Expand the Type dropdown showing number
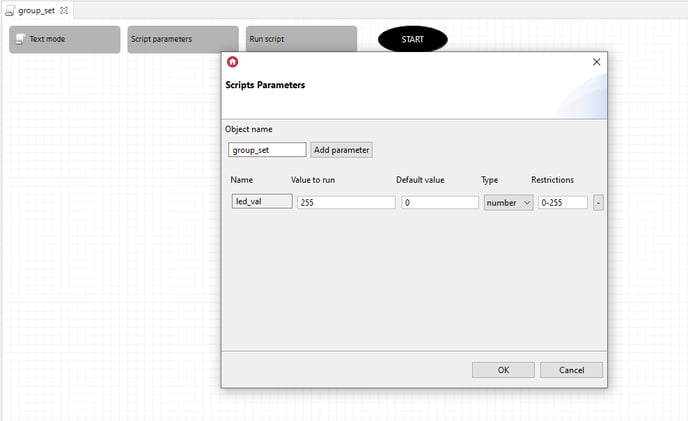The width and height of the screenshot is (688, 421). [x=508, y=203]
